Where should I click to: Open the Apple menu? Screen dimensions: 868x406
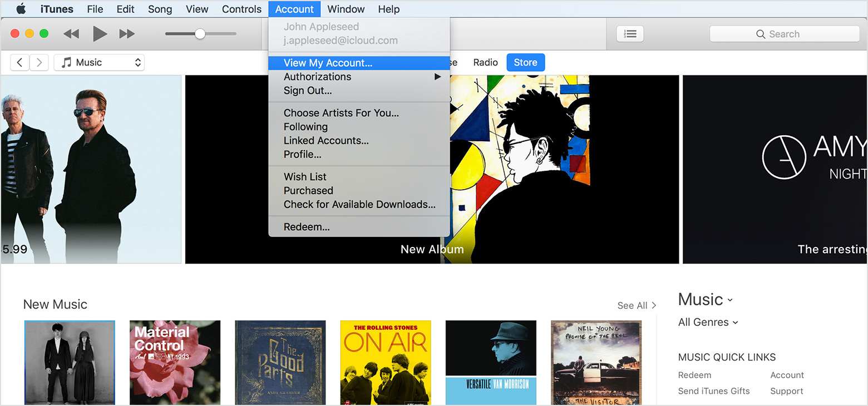(21, 9)
